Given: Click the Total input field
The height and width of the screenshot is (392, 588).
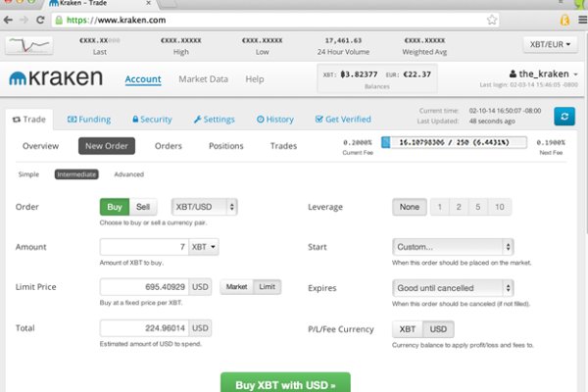Looking at the screenshot, I should tap(144, 328).
